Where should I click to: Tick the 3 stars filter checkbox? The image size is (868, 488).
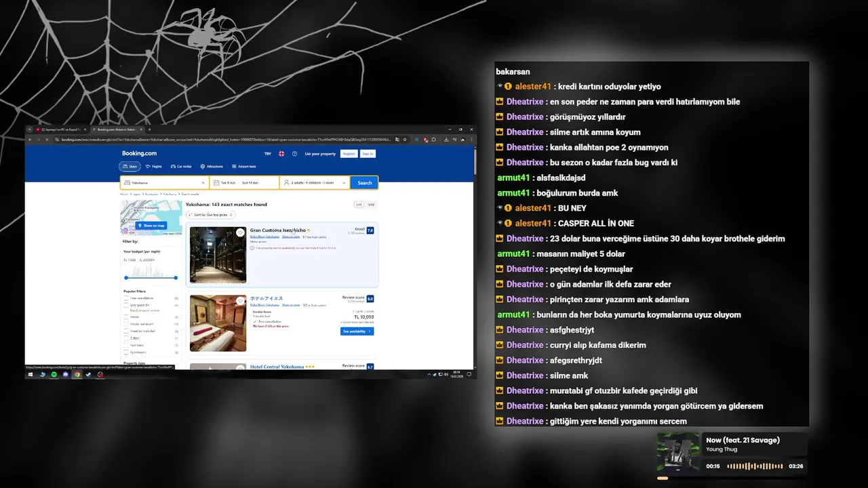coord(125,338)
